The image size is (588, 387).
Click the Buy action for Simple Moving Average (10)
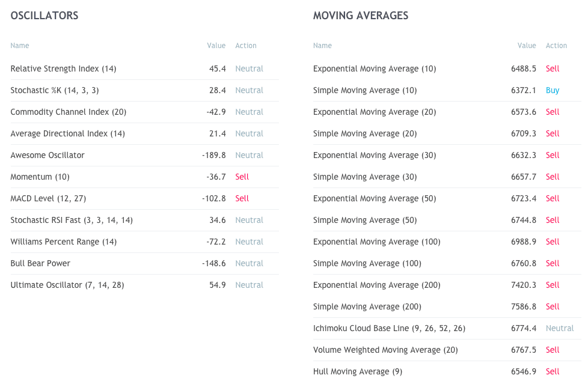[553, 90]
